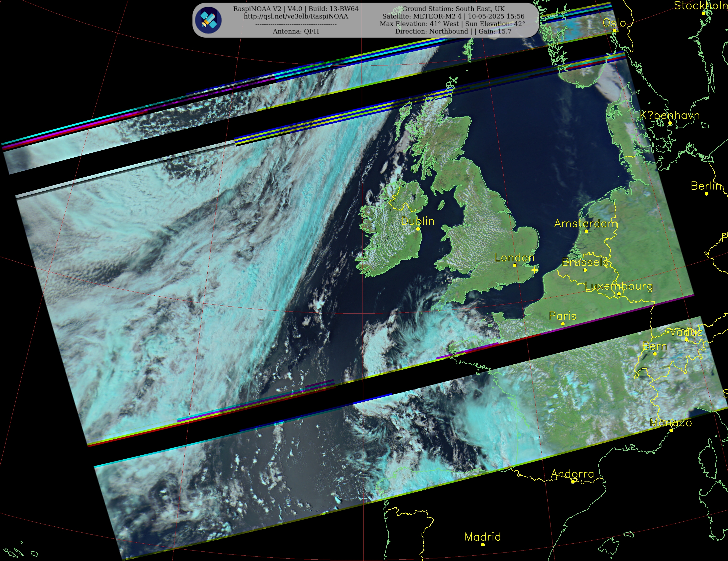Click the 'Antenna: QFH' text

[296, 31]
